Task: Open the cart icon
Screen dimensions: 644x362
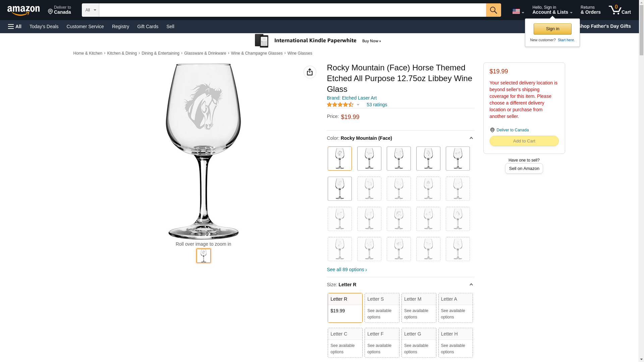Action: click(620, 10)
